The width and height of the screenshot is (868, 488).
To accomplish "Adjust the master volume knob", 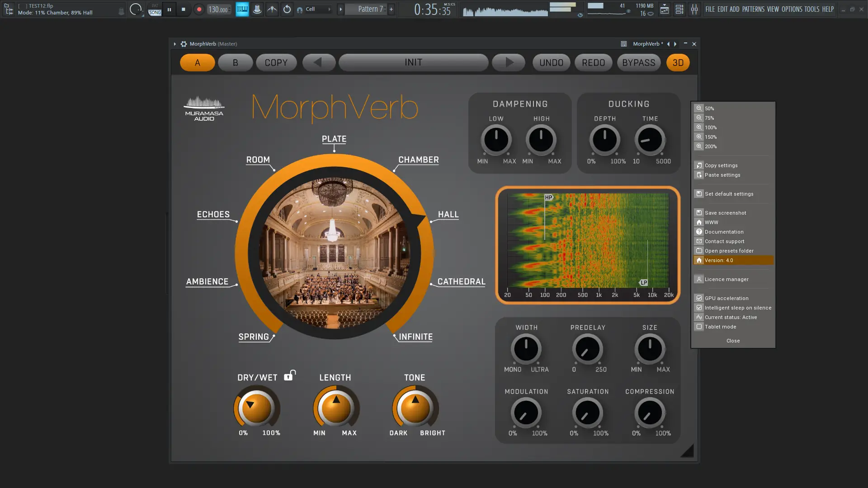I will tap(135, 9).
